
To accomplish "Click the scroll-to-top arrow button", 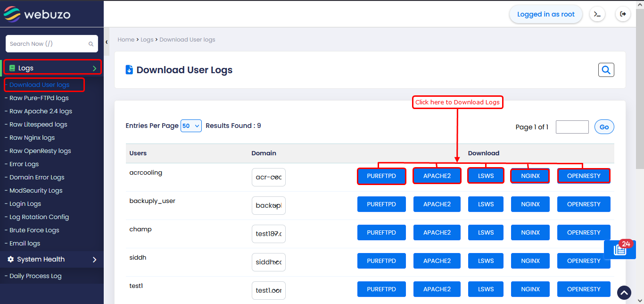I will [x=624, y=293].
